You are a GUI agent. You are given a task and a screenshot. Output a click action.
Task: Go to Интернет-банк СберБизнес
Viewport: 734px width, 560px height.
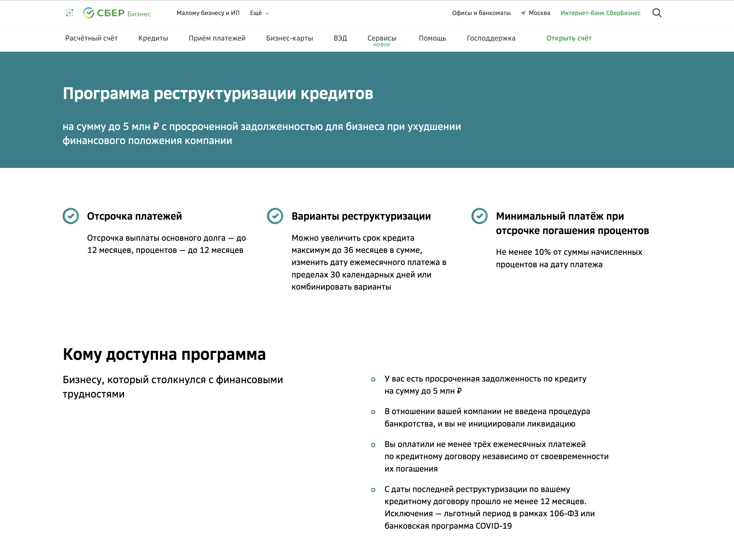600,13
